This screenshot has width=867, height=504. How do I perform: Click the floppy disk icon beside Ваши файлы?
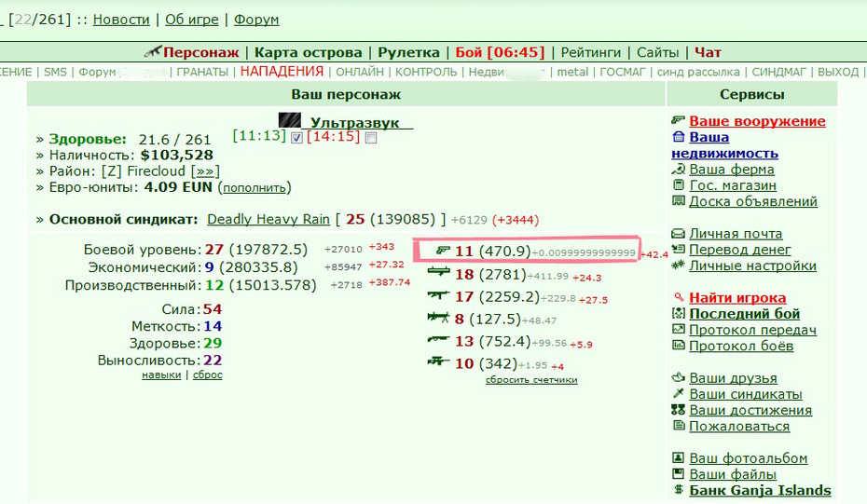[x=679, y=473]
